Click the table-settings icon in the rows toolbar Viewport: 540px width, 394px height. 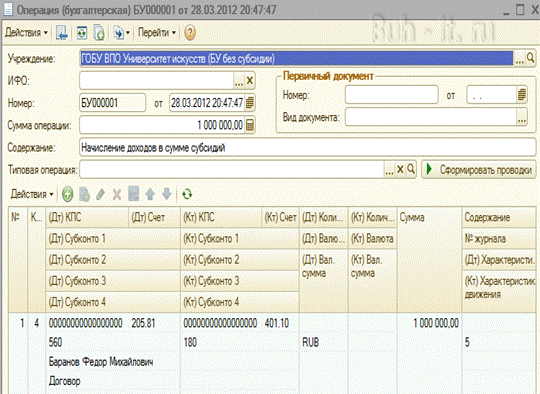[x=134, y=194]
